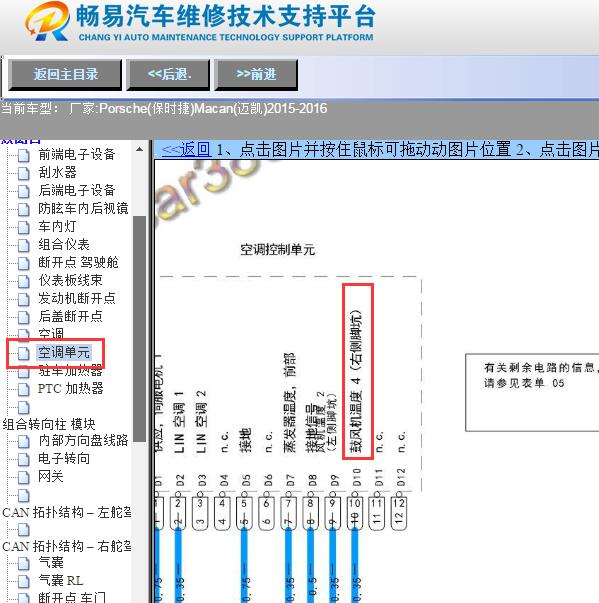
Task: Click the document icon beside 网关
Action: tap(23, 478)
